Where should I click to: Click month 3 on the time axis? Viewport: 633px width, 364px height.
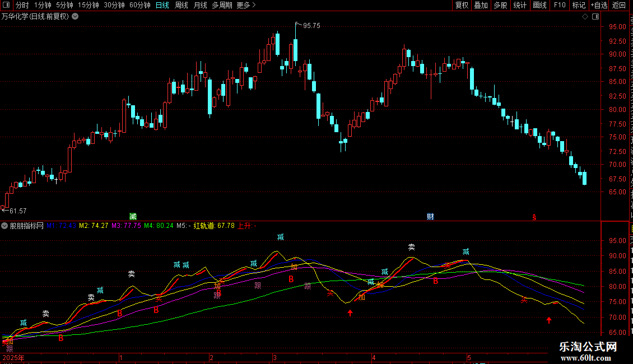[274, 358]
